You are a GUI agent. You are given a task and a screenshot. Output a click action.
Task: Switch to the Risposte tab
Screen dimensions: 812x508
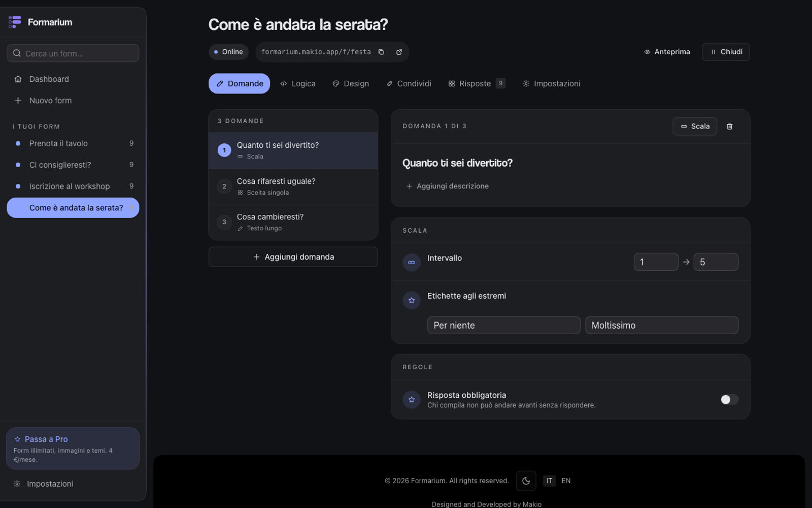point(476,84)
